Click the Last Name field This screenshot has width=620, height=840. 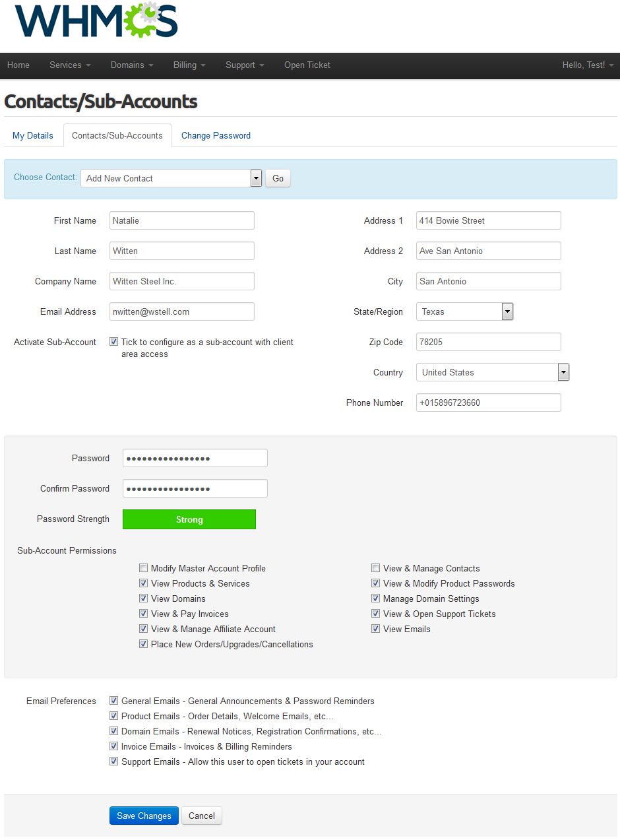[182, 251]
